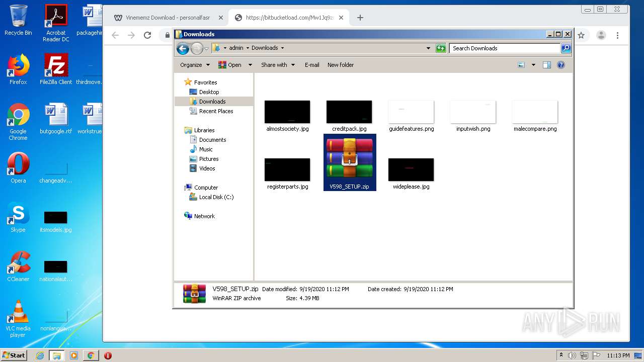Open the Recycle Bin desktop icon
This screenshot has width=644, height=362.
(x=18, y=20)
